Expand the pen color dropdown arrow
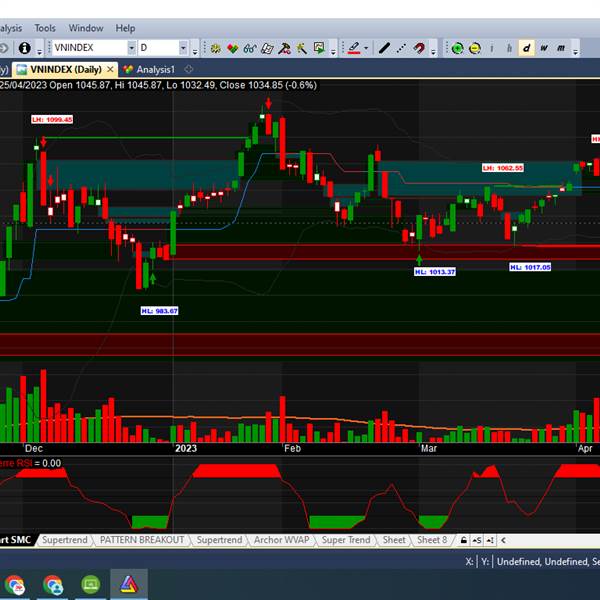Image resolution: width=600 pixels, height=600 pixels. click(366, 49)
